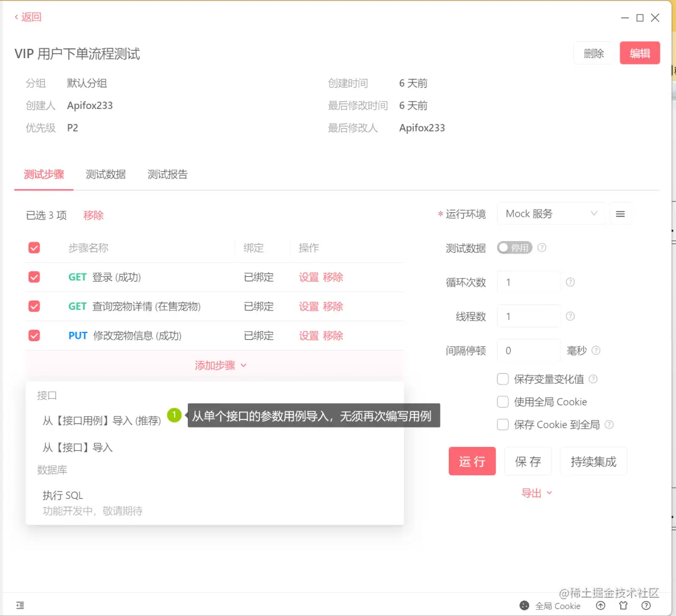The image size is (676, 616).
Task: Click the environment management hamburger icon
Action: coord(620,214)
